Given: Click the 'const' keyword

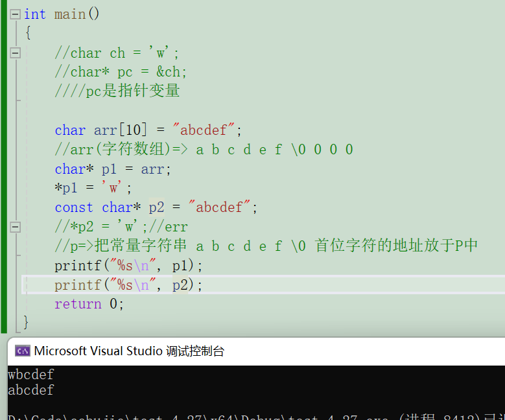Looking at the screenshot, I should 74,207.
